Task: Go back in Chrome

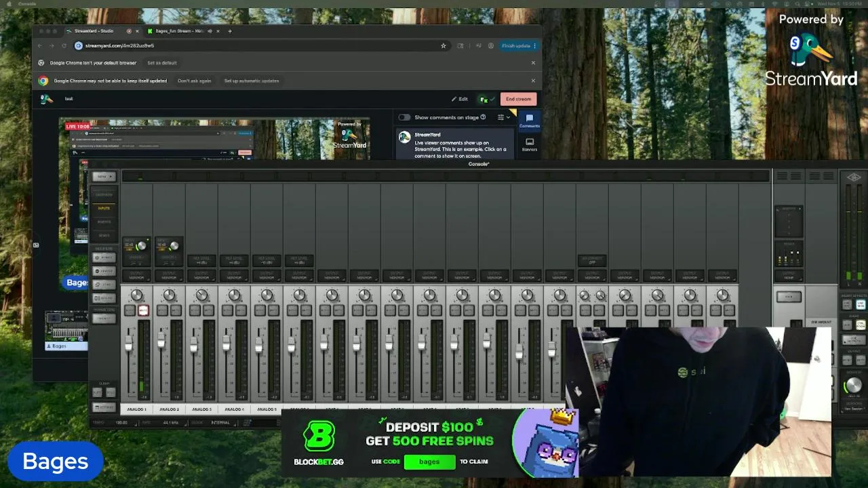Action: click(39, 46)
